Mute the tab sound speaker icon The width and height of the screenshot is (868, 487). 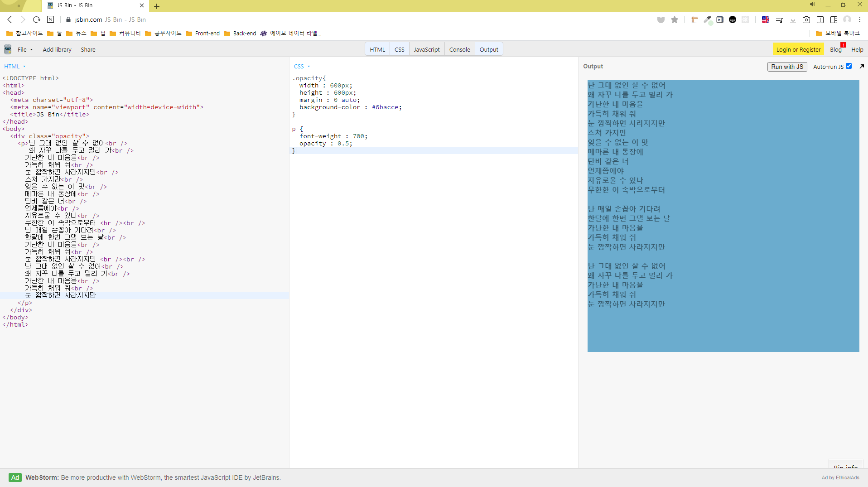[812, 5]
